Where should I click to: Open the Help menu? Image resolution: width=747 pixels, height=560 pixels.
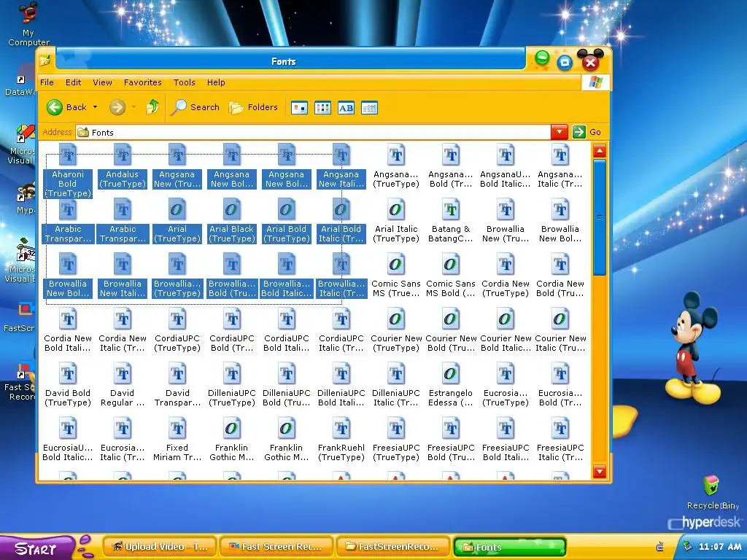[x=216, y=82]
